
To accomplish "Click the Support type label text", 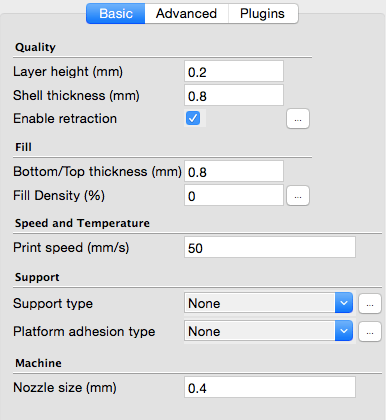I will coord(53,304).
